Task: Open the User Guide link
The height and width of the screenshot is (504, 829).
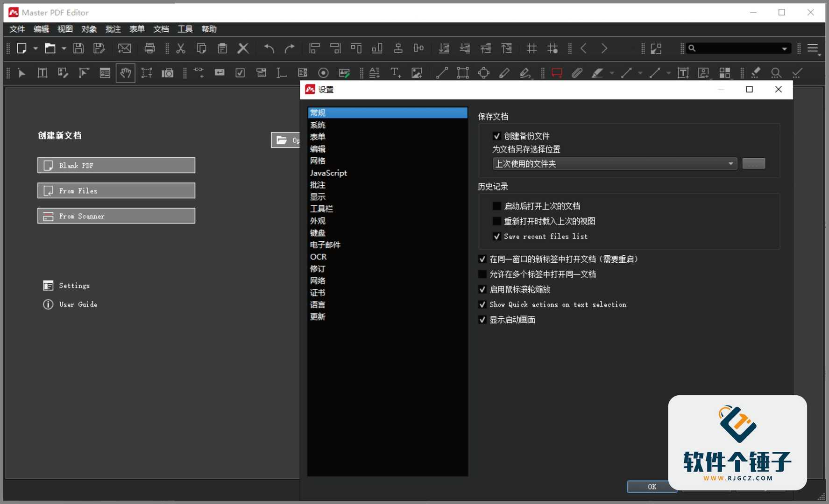Action: (x=70, y=304)
